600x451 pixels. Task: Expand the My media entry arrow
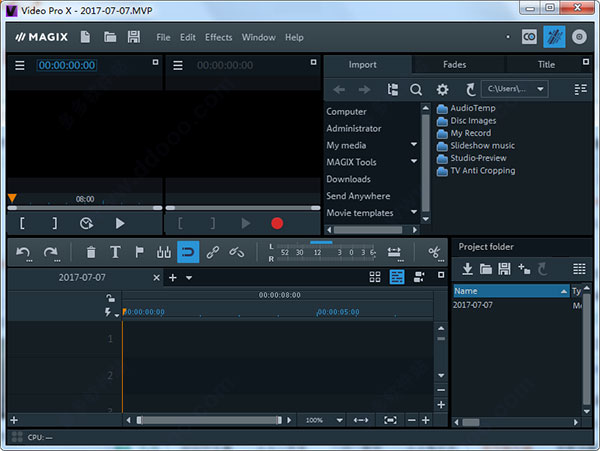tap(414, 144)
